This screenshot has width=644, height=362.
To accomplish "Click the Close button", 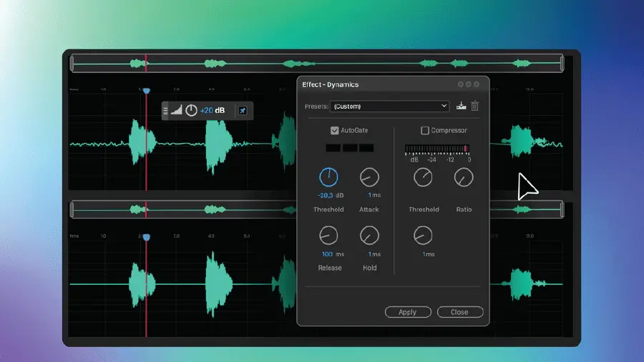I will [x=459, y=312].
